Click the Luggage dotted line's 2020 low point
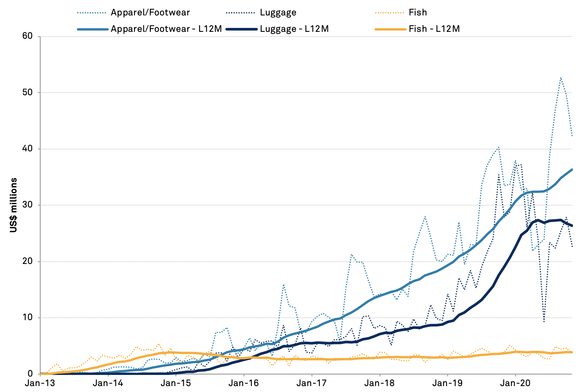588x392 pixels. (x=544, y=321)
